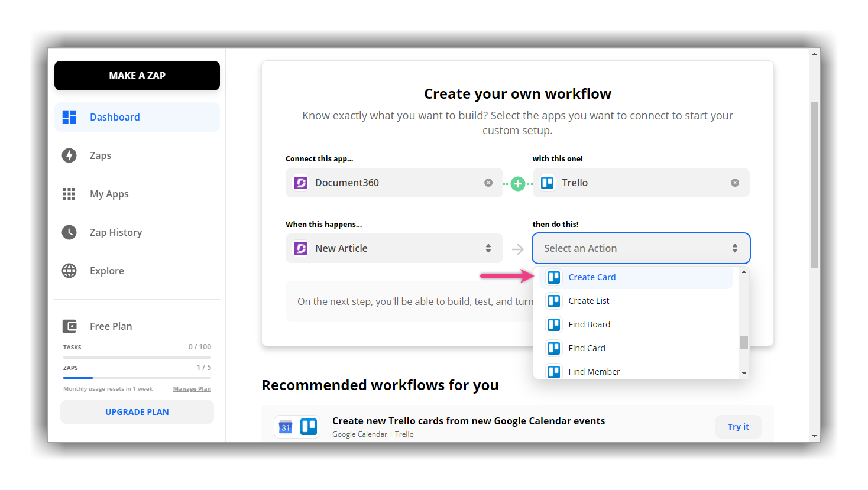
Task: Select Create Card action
Action: coord(636,277)
